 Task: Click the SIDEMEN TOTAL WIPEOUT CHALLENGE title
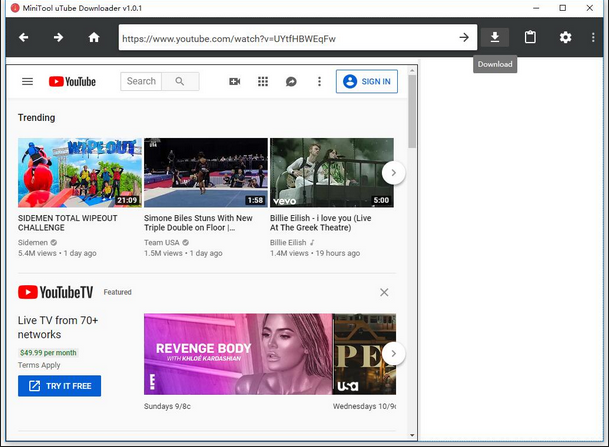(68, 223)
